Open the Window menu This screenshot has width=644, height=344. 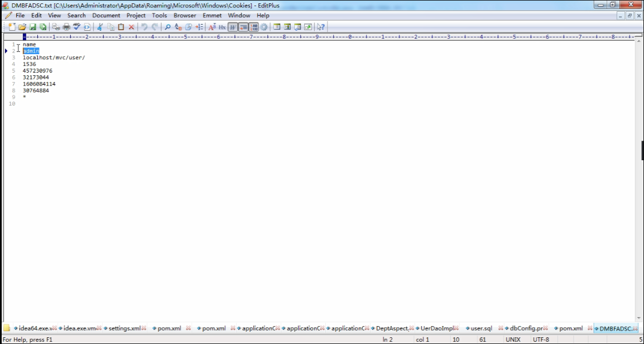(239, 16)
